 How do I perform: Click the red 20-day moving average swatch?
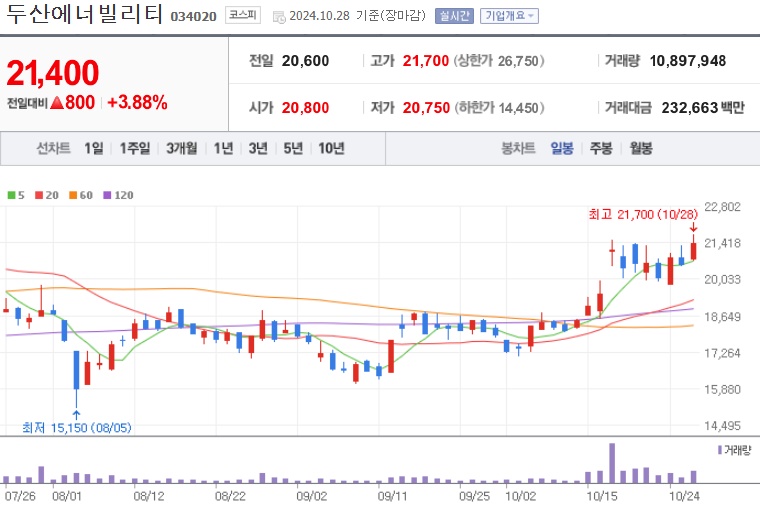(39, 195)
